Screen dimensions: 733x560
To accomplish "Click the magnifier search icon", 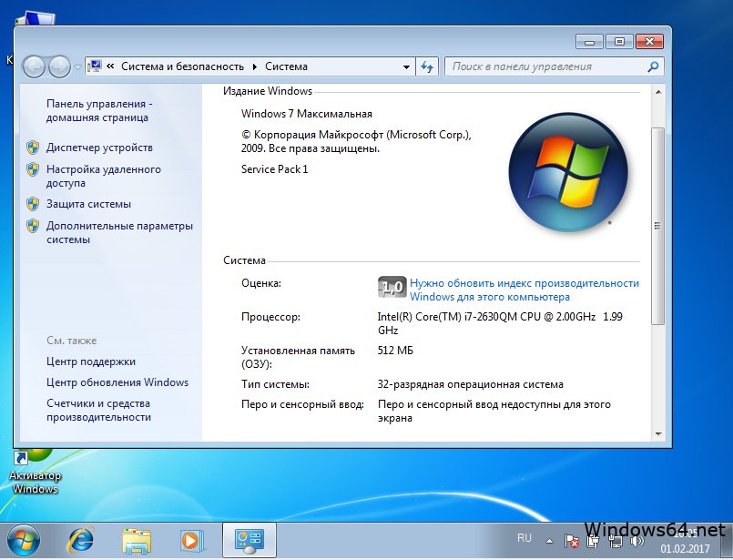I will [x=653, y=66].
